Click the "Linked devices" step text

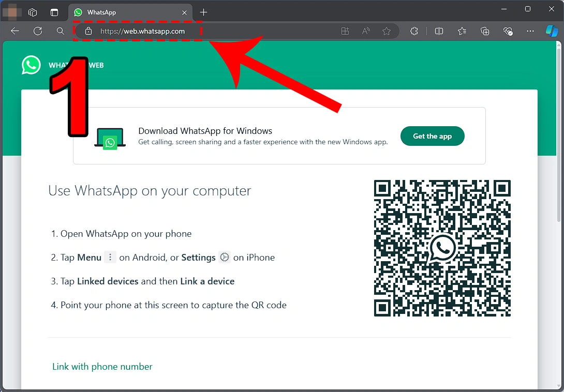pos(108,281)
